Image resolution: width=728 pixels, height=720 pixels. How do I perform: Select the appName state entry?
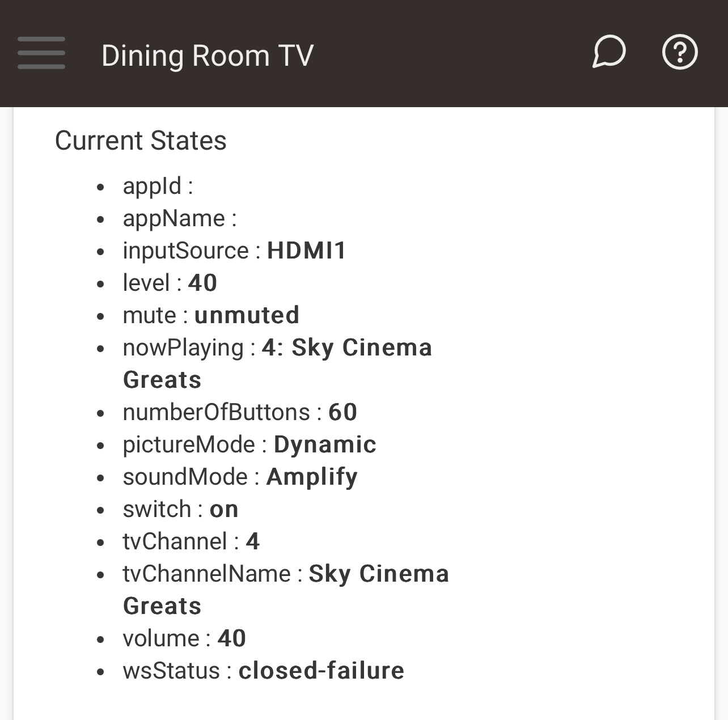pyautogui.click(x=180, y=218)
